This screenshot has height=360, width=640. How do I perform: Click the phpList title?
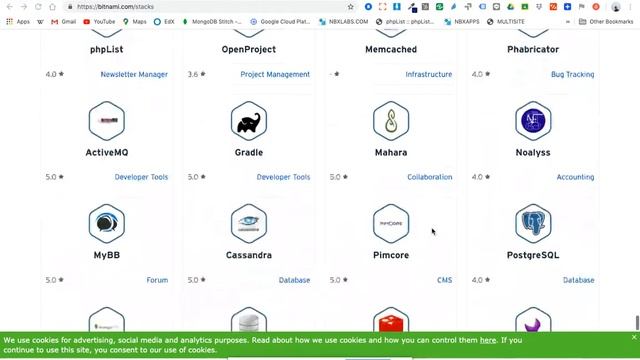pyautogui.click(x=107, y=49)
